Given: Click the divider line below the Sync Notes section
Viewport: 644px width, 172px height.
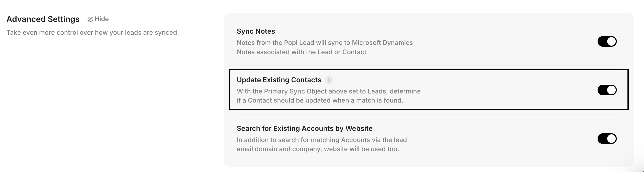Looking at the screenshot, I should tap(428, 65).
